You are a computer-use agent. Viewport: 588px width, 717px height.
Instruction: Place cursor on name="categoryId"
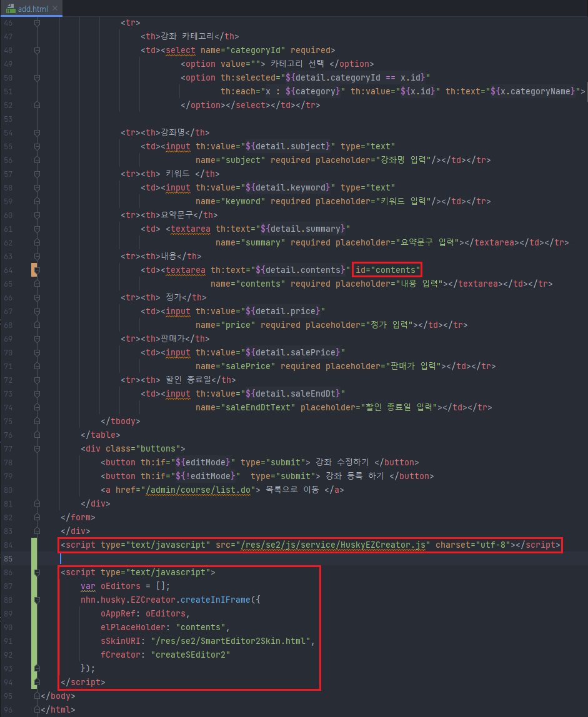point(242,51)
